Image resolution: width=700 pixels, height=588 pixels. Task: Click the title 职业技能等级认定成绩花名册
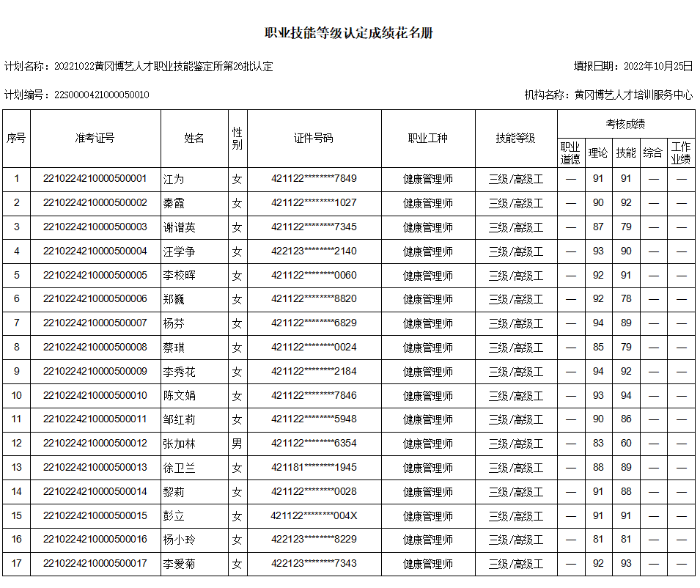pyautogui.click(x=349, y=32)
